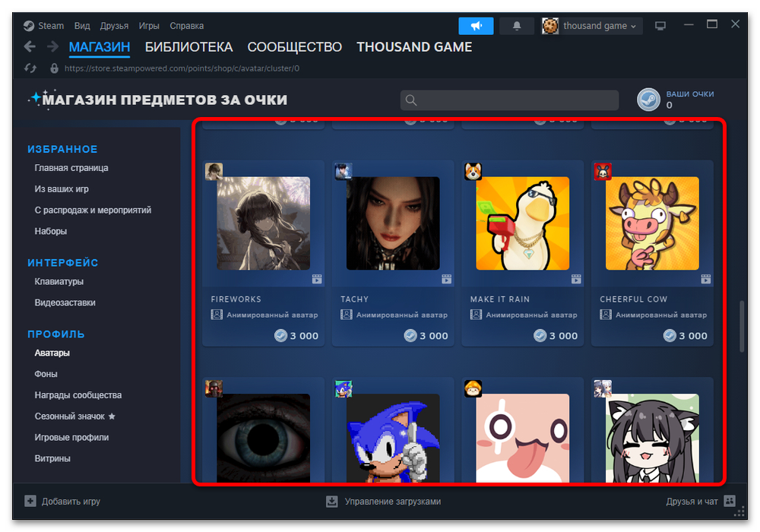The height and width of the screenshot is (532, 760).
Task: Select Аватары in sidebar
Action: point(52,353)
